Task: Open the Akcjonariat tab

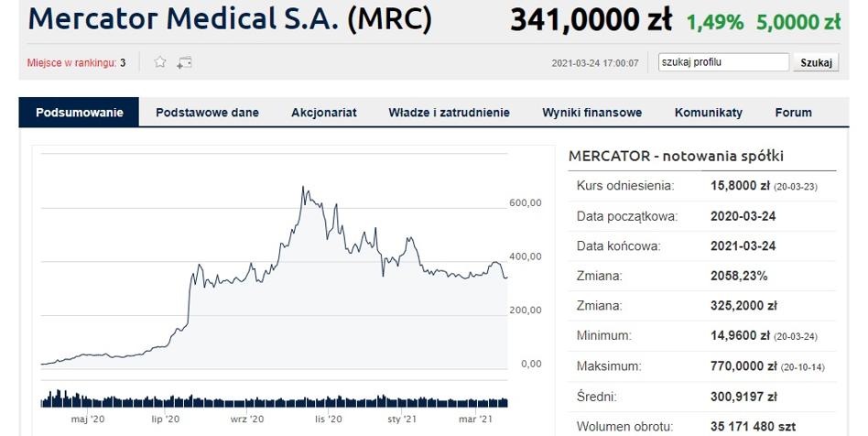Action: click(x=324, y=113)
